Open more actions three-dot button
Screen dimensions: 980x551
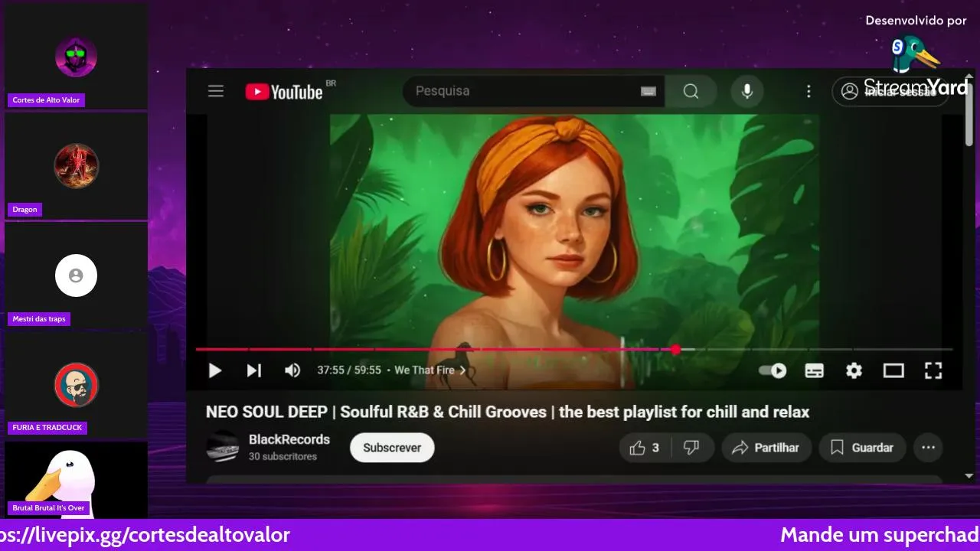[929, 448]
